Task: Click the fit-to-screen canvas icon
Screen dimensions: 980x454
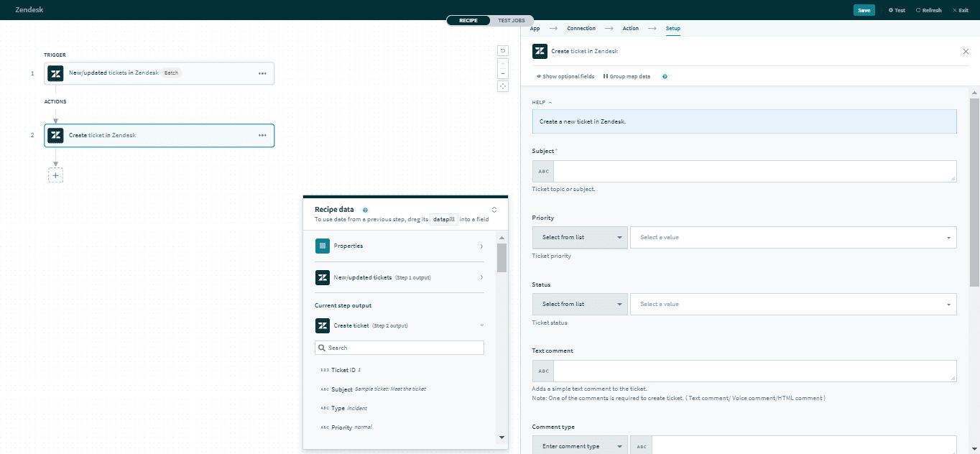Action: tap(503, 86)
